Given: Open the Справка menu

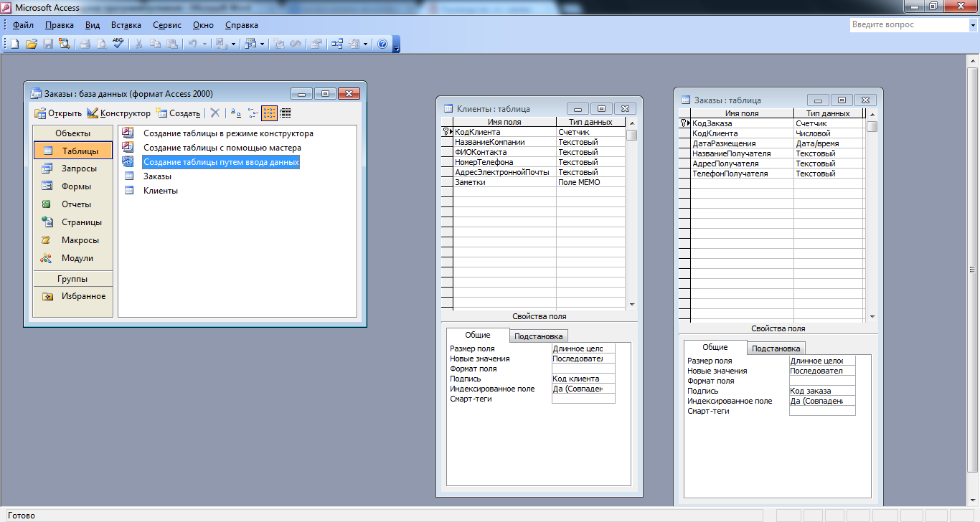Looking at the screenshot, I should [242, 24].
